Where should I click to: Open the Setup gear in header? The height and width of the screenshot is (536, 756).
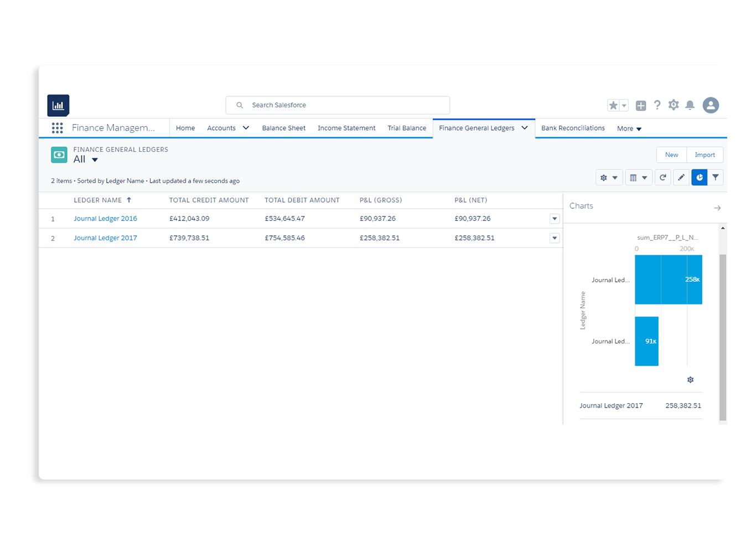coord(674,105)
